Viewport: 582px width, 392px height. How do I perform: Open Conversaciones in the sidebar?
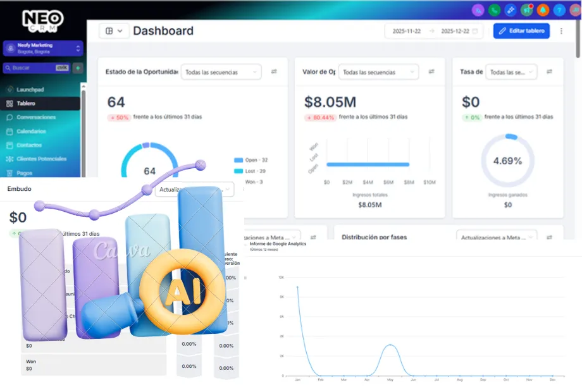click(x=40, y=117)
